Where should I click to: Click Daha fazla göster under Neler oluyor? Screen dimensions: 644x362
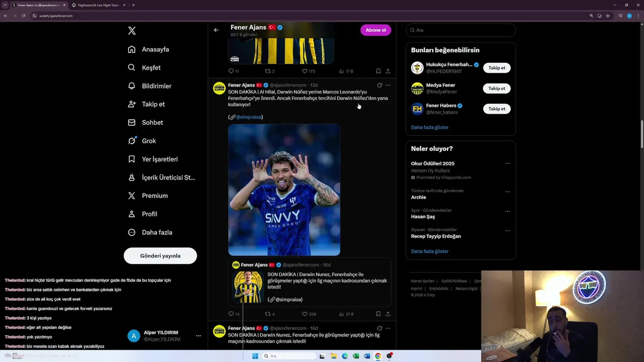click(430, 251)
